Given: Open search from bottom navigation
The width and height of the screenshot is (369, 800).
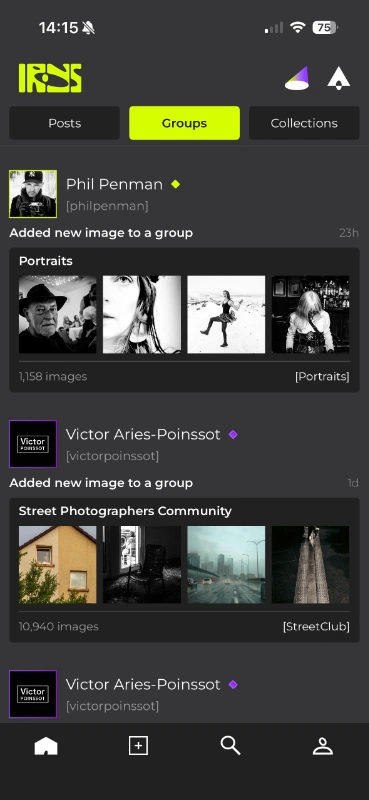Looking at the screenshot, I should click(x=230, y=746).
